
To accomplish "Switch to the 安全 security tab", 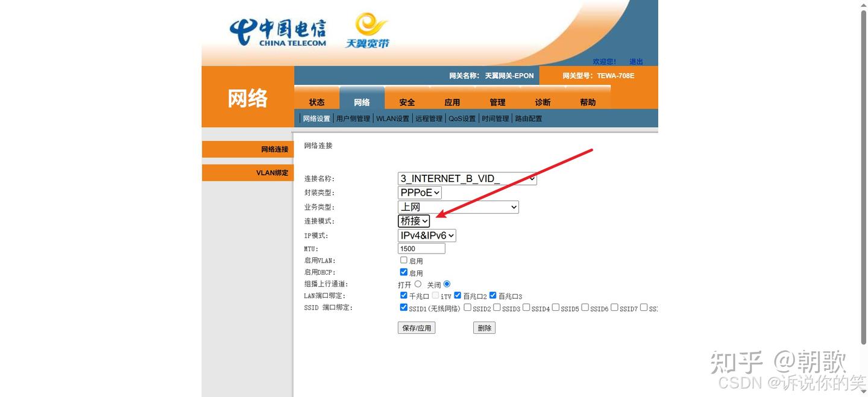I will click(x=407, y=102).
